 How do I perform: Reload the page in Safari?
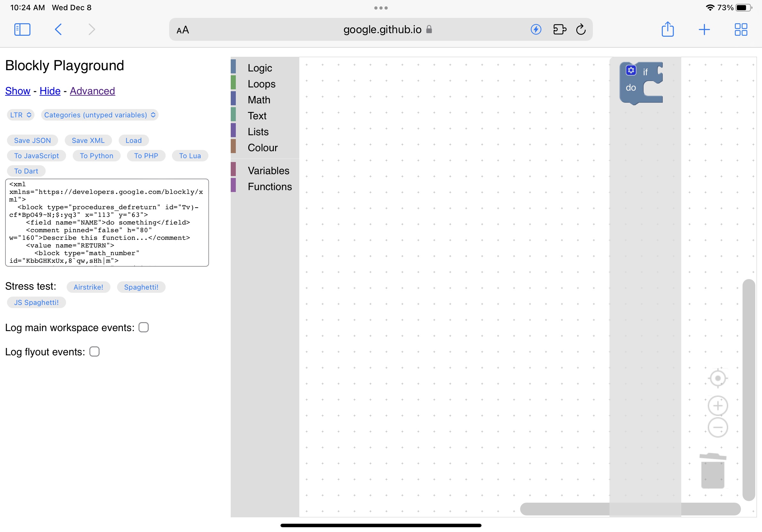[x=581, y=30]
